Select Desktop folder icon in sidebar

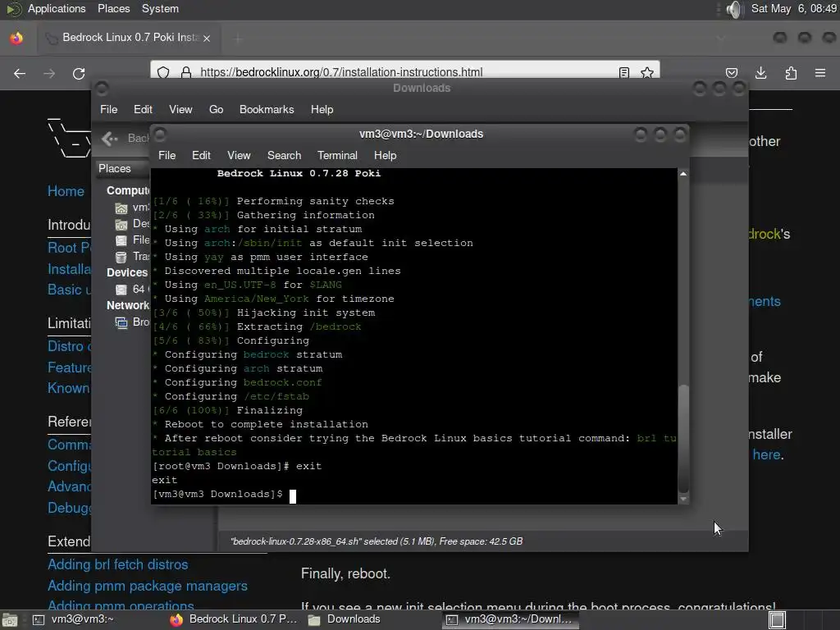point(121,225)
